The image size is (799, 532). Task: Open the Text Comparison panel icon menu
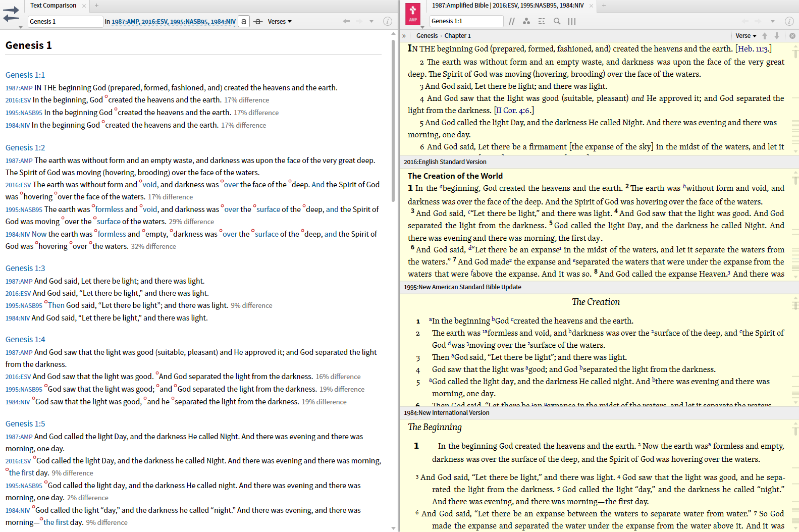coord(11,15)
